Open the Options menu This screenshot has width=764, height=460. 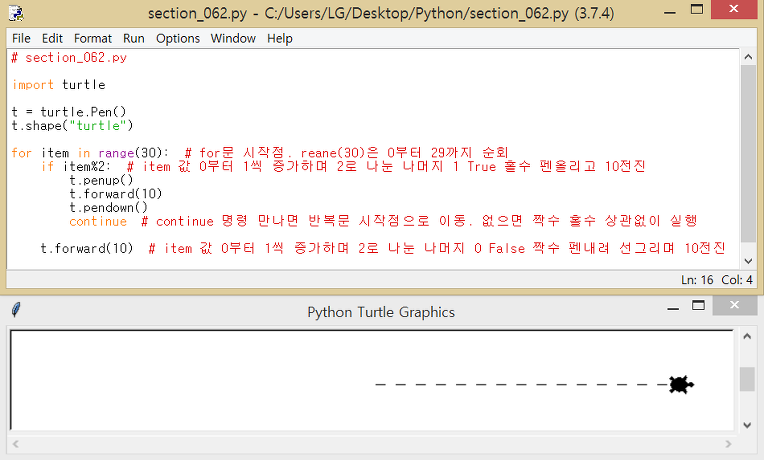pos(178,38)
